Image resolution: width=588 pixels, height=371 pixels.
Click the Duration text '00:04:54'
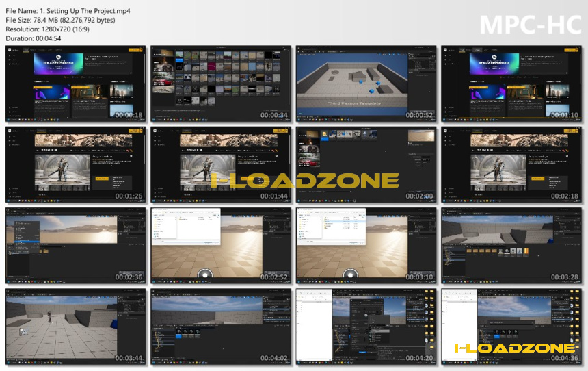click(49, 38)
